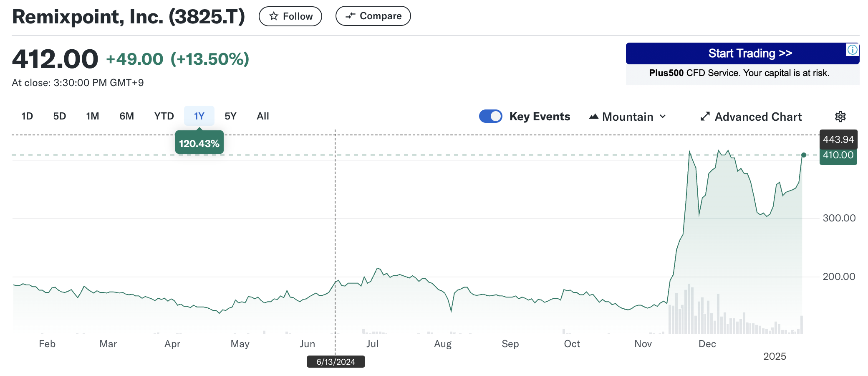Click the ad info icon
The width and height of the screenshot is (868, 376).
point(853,50)
